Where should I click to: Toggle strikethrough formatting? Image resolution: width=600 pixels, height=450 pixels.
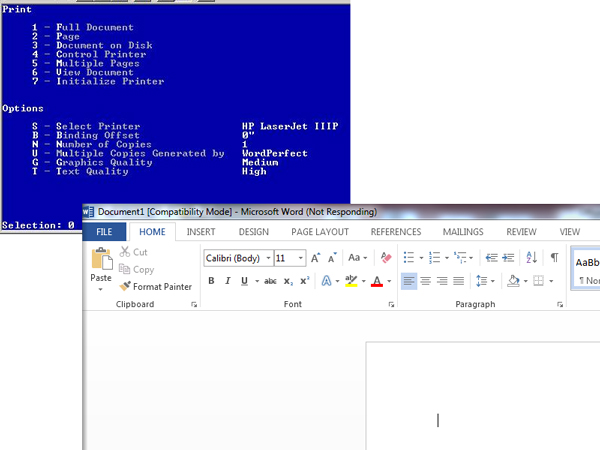tap(270, 282)
